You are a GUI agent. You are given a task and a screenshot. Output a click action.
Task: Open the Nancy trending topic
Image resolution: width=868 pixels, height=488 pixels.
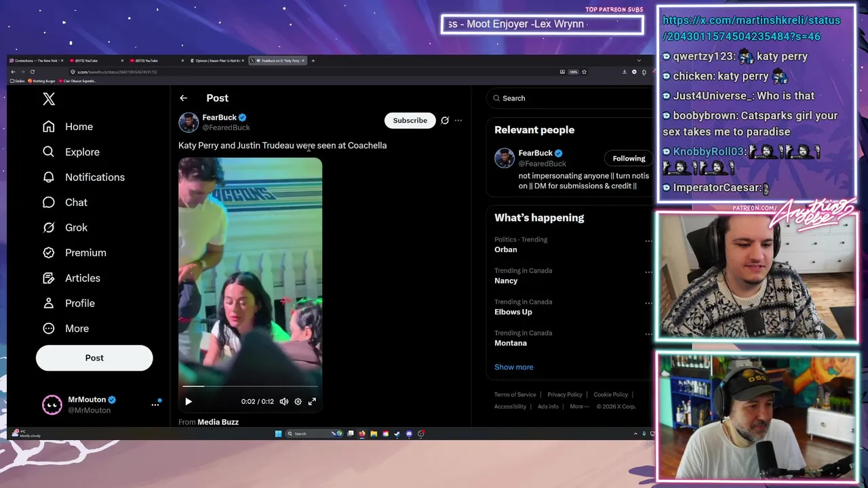[506, 281]
